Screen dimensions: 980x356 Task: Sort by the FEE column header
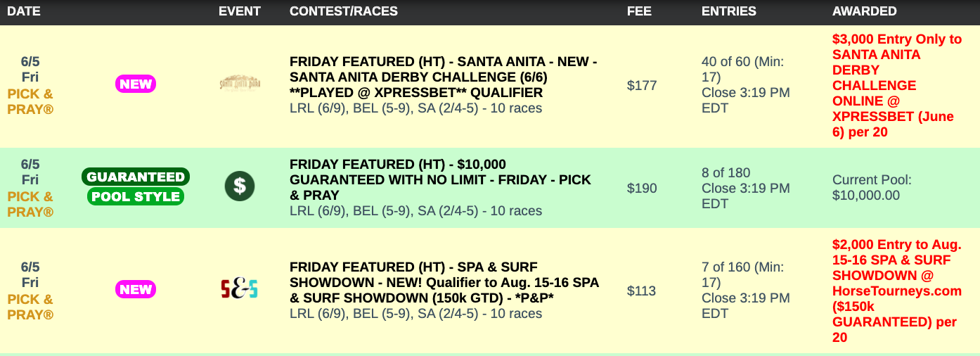[639, 11]
